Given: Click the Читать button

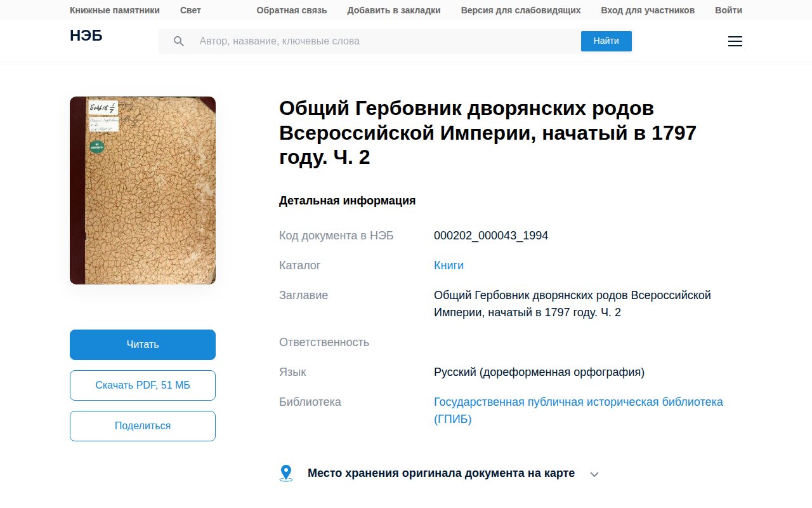Looking at the screenshot, I should pyautogui.click(x=143, y=345).
